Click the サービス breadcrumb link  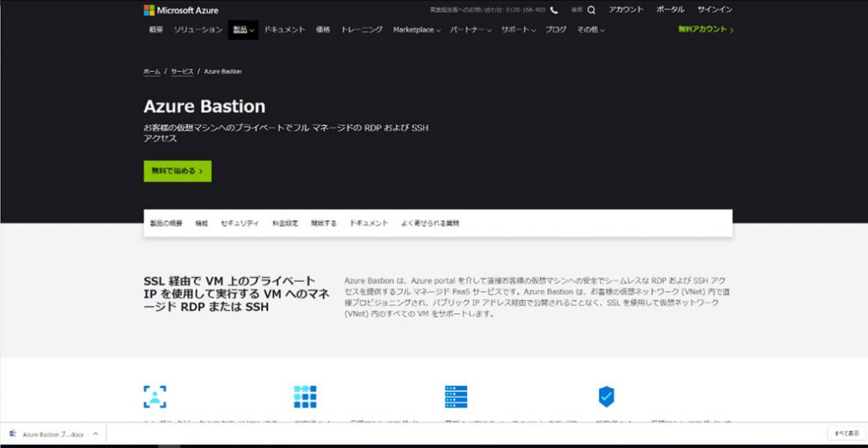[x=182, y=72]
